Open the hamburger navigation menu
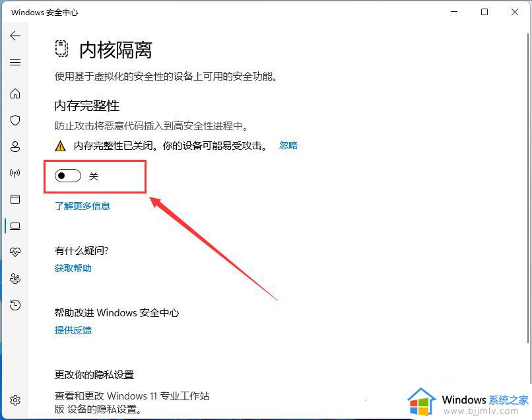The image size is (532, 420). pos(15,63)
